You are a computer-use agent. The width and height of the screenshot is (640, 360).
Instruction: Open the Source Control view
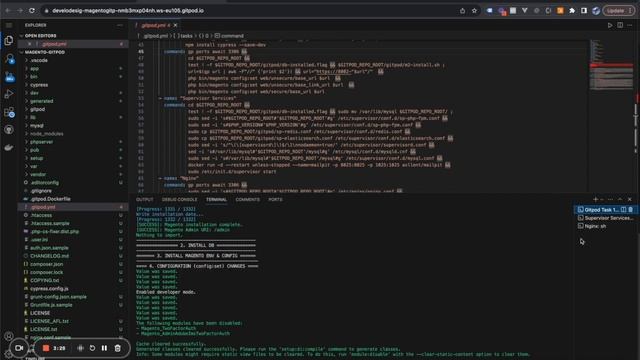tap(9, 77)
